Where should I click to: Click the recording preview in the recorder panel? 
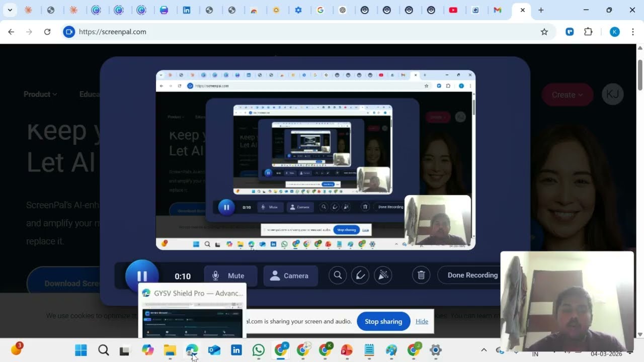click(x=315, y=160)
